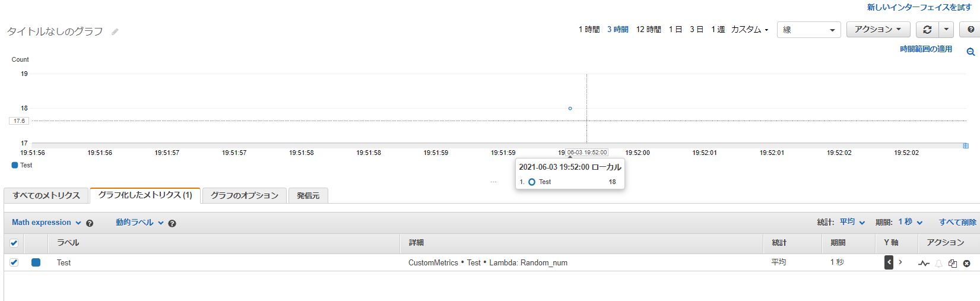Switch to グラフ化したメトリクス (1) tab
Screen dimensions: 980x301
tap(145, 195)
